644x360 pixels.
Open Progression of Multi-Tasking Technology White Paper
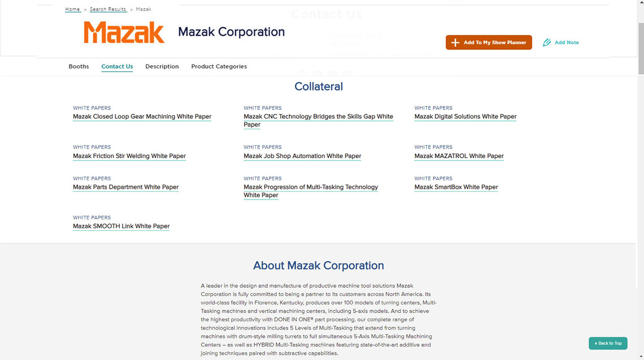coord(311,191)
